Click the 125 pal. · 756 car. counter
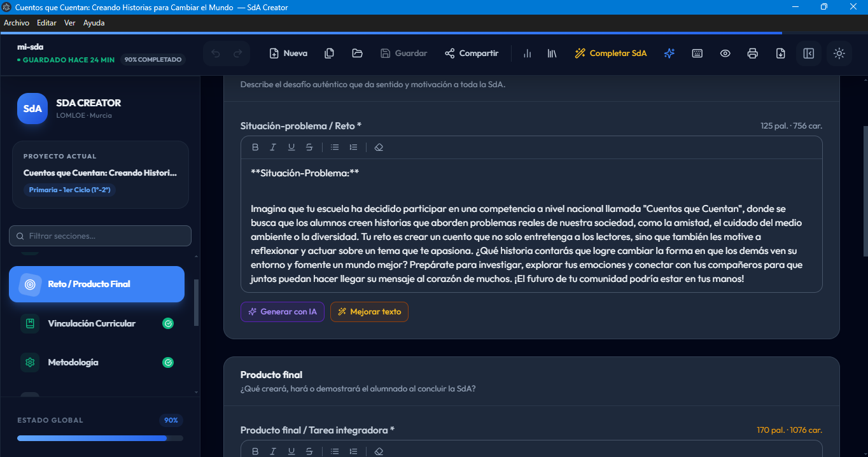Screen dimensions: 868x457 pyautogui.click(x=791, y=126)
